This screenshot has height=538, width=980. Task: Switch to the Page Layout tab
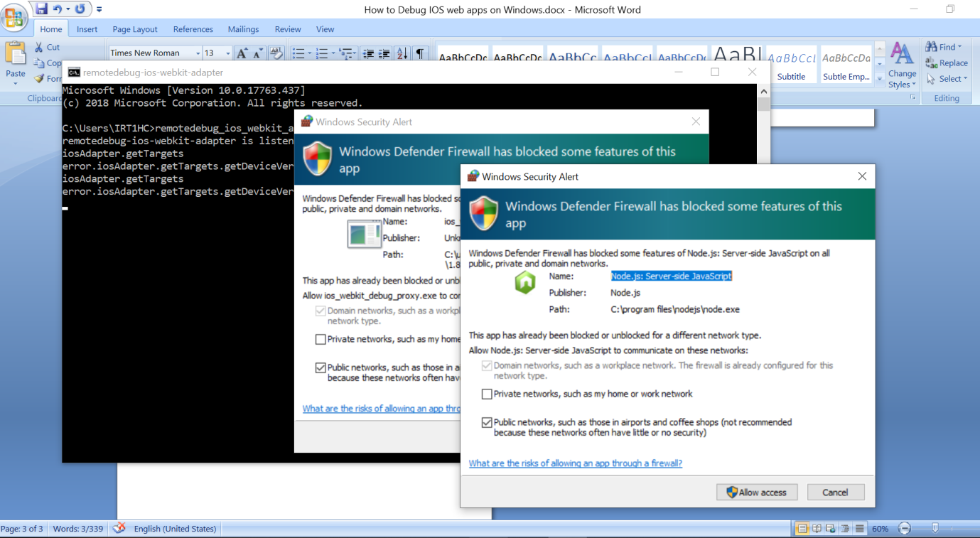[x=135, y=29]
